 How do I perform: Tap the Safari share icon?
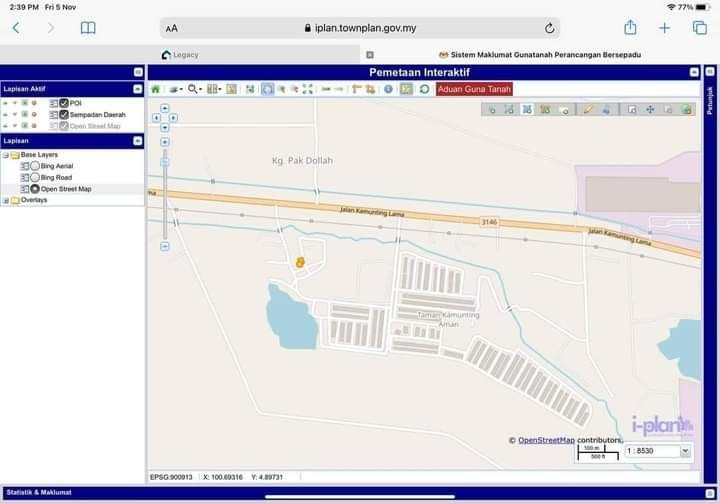(630, 28)
